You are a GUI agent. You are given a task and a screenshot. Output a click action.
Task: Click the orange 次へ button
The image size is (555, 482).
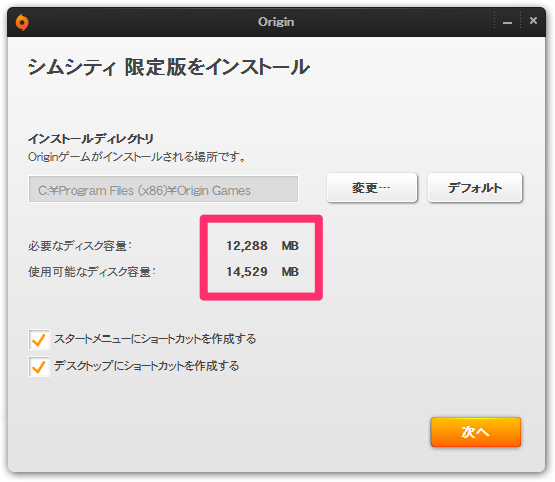point(475,432)
